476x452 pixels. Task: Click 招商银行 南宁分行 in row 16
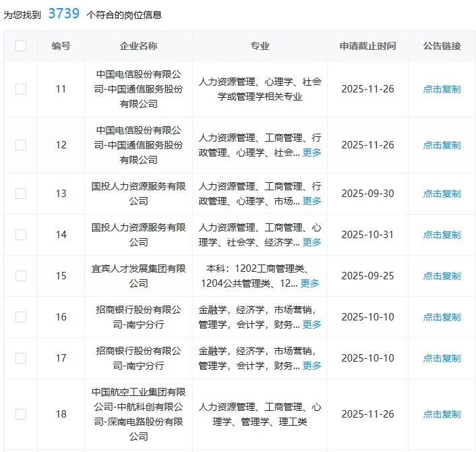click(138, 317)
